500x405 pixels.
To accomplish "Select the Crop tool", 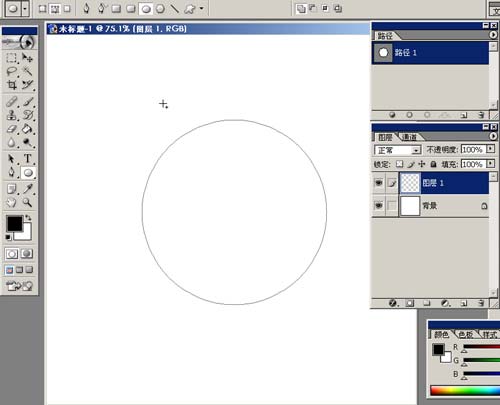I will (12, 85).
